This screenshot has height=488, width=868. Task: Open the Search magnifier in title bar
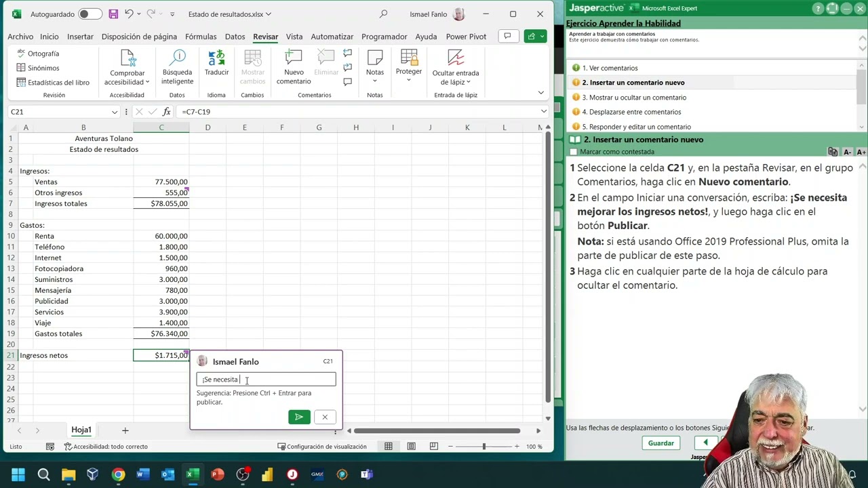pos(383,14)
